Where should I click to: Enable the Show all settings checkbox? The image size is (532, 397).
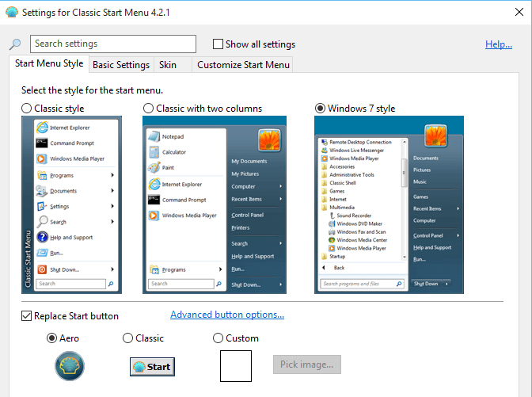218,44
